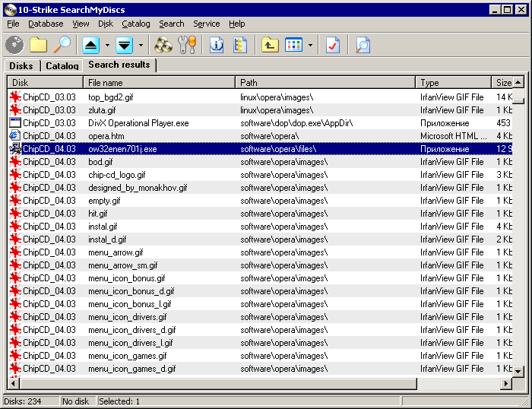Click the wrench tools settings icon
Screen dimensions: 532x409
point(187,45)
